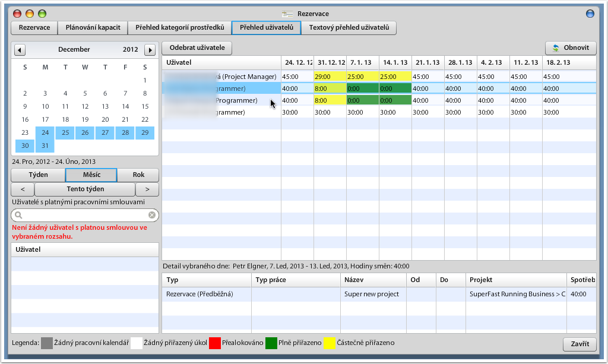Clear the user search field with X icon

point(152,215)
